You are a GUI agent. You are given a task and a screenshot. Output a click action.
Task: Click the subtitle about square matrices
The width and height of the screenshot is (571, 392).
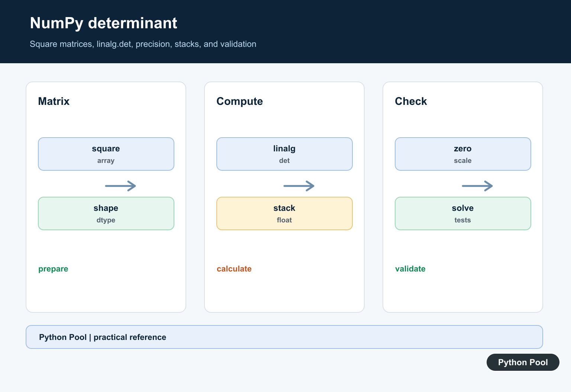coord(143,44)
